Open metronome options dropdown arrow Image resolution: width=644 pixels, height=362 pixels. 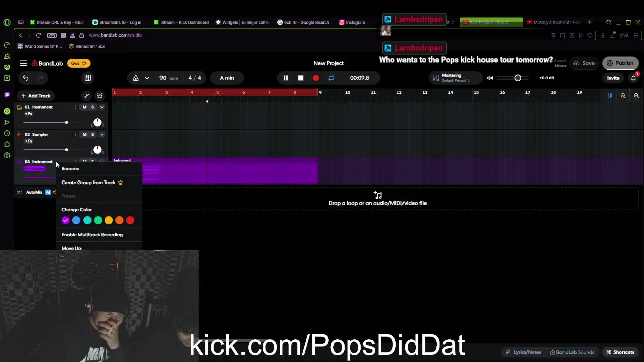tap(147, 78)
